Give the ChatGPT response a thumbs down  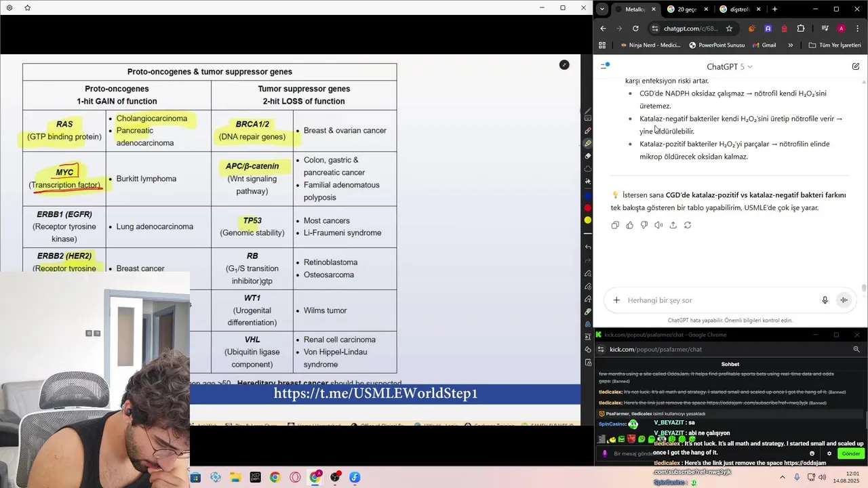(x=644, y=225)
